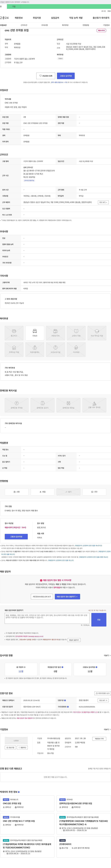Open the 직업 능력 개발 menu
The width and height of the screenshot is (111, 868).
point(76,18)
